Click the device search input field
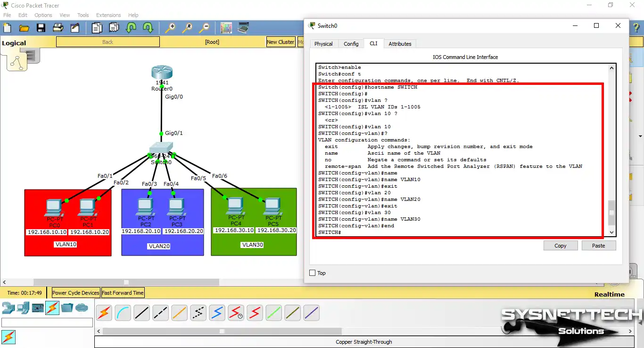The width and height of the screenshot is (644, 348). coord(47,323)
